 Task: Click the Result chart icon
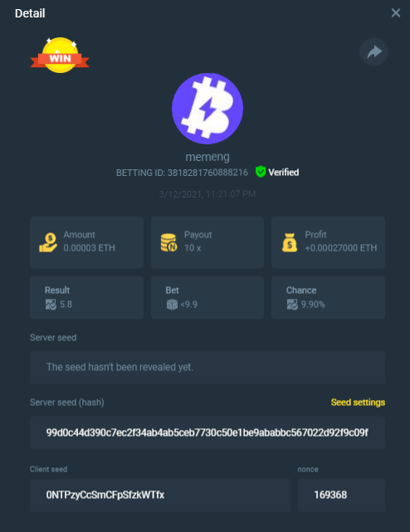tap(51, 305)
